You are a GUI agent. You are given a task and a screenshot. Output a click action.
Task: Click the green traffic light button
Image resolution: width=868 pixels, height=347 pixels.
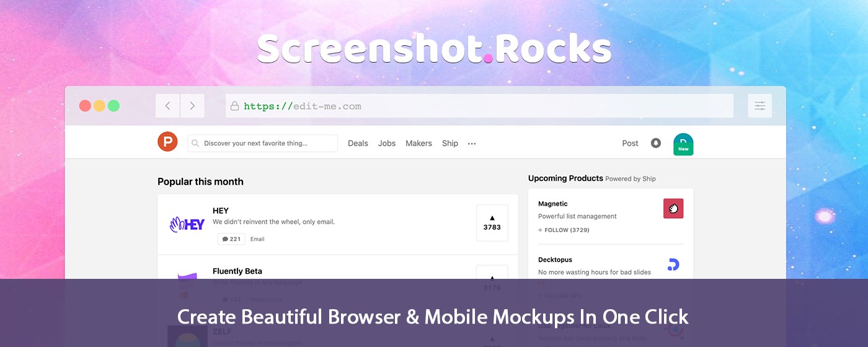tap(113, 106)
